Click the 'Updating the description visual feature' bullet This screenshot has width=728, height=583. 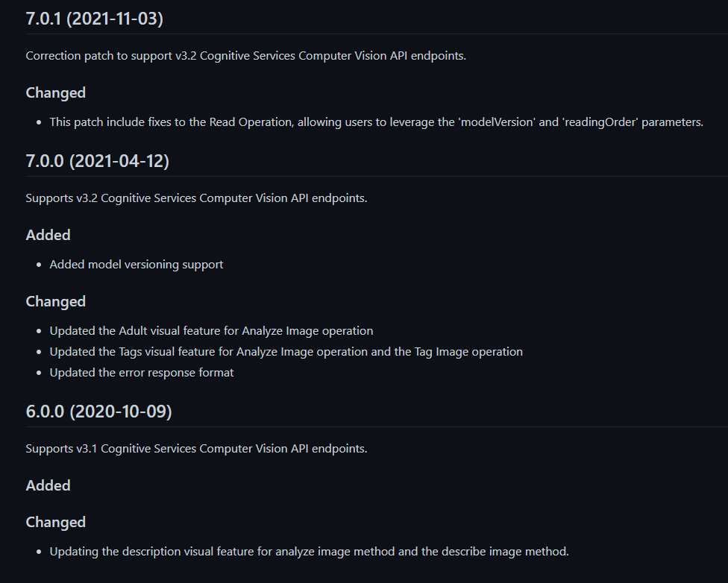point(310,552)
